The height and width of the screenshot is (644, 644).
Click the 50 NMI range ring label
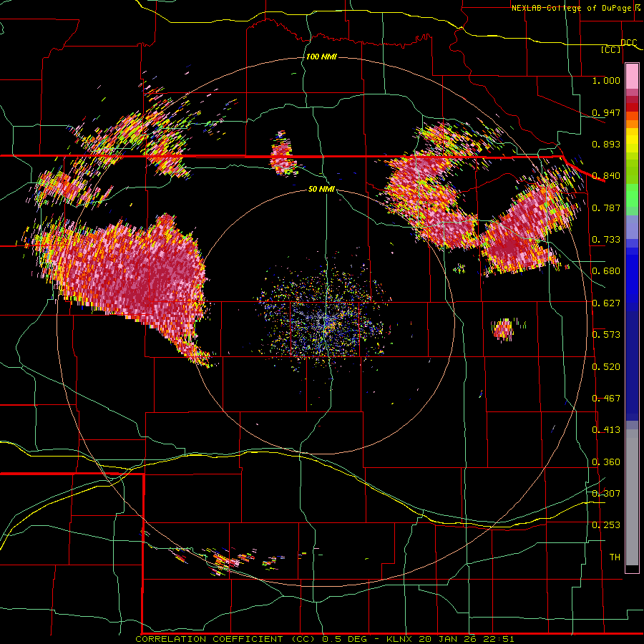(321, 189)
